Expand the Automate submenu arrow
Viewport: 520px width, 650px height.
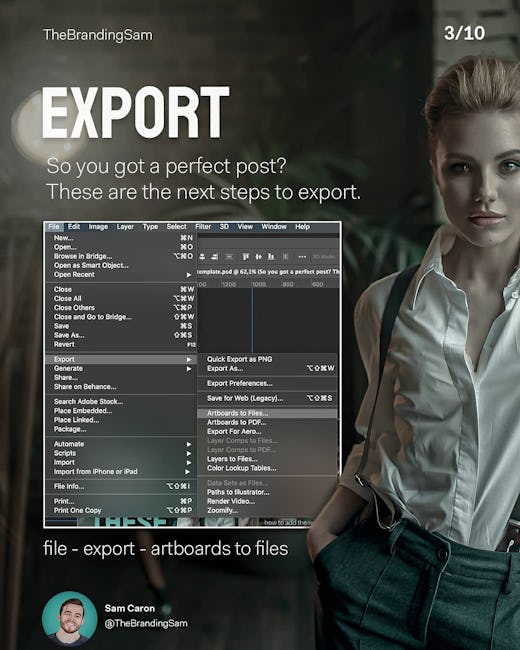tap(189, 444)
